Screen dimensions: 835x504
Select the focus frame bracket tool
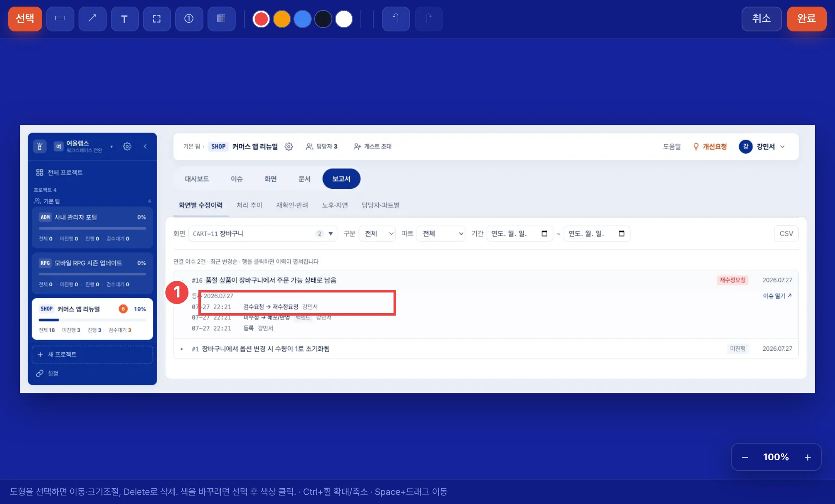tap(157, 19)
